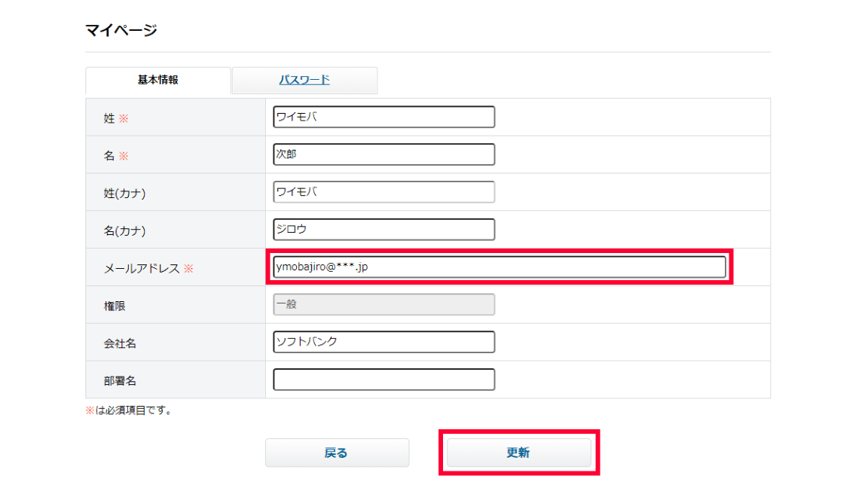The width and height of the screenshot is (868, 488).
Task: Click the 姓(カナ) row label
Action: pos(125,194)
